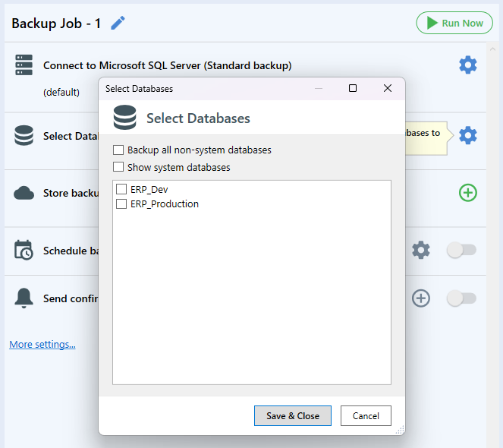This screenshot has width=503, height=448.
Task: Maximize the Select Databases dialog
Action: coord(353,88)
